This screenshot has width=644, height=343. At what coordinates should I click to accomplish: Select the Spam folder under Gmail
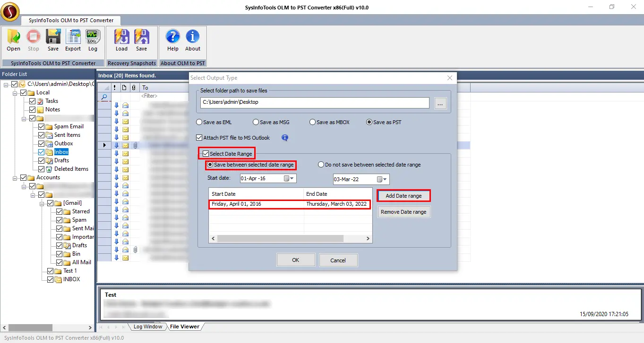click(79, 220)
